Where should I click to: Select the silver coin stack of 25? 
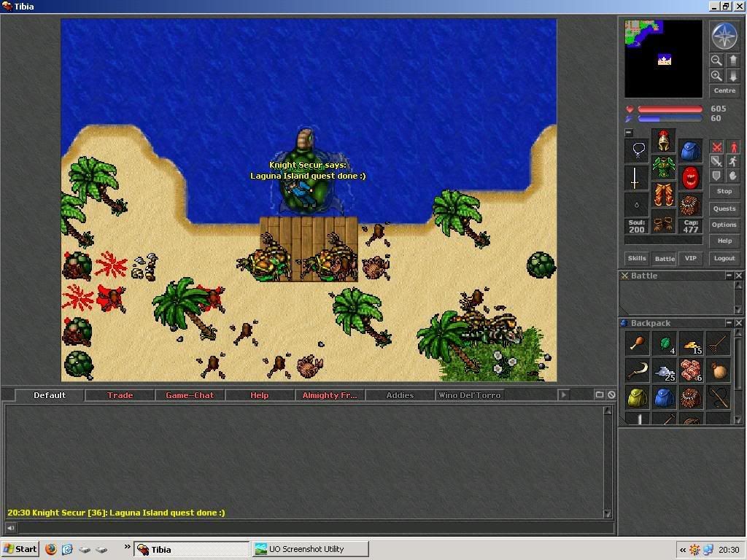tap(664, 370)
